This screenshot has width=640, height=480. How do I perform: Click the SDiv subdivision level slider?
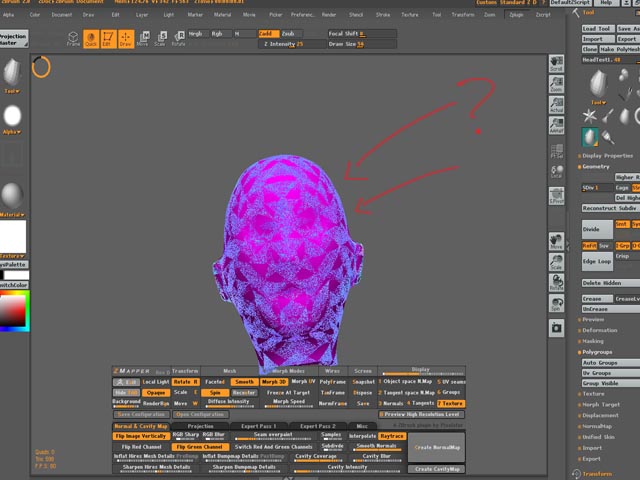tap(597, 188)
